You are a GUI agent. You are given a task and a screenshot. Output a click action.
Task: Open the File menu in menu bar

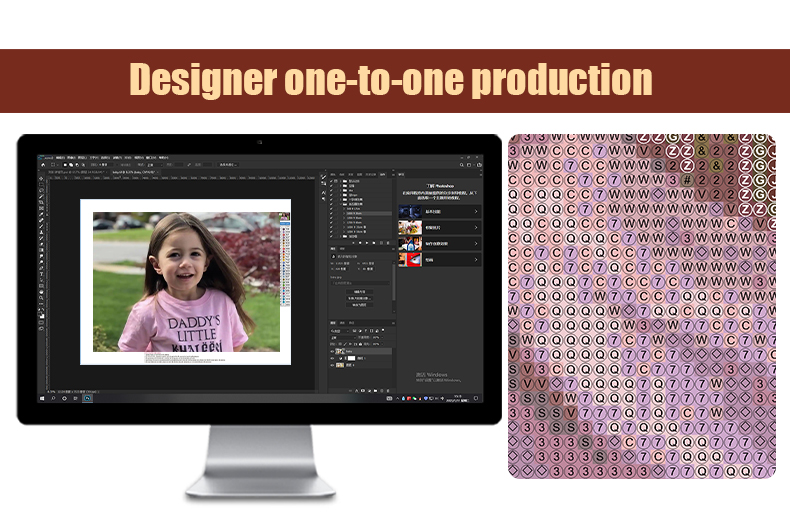pos(48,158)
